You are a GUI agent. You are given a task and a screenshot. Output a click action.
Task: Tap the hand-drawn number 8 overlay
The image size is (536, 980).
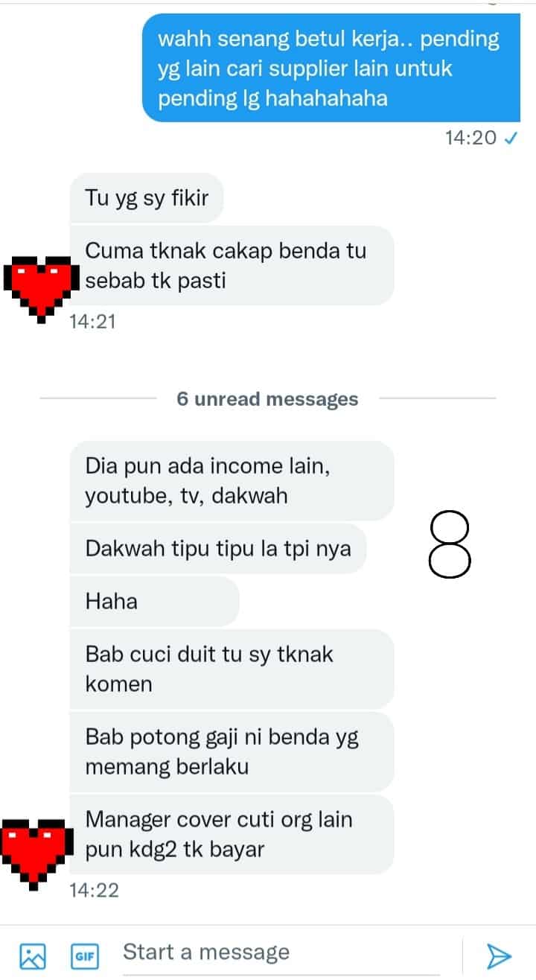click(x=450, y=546)
